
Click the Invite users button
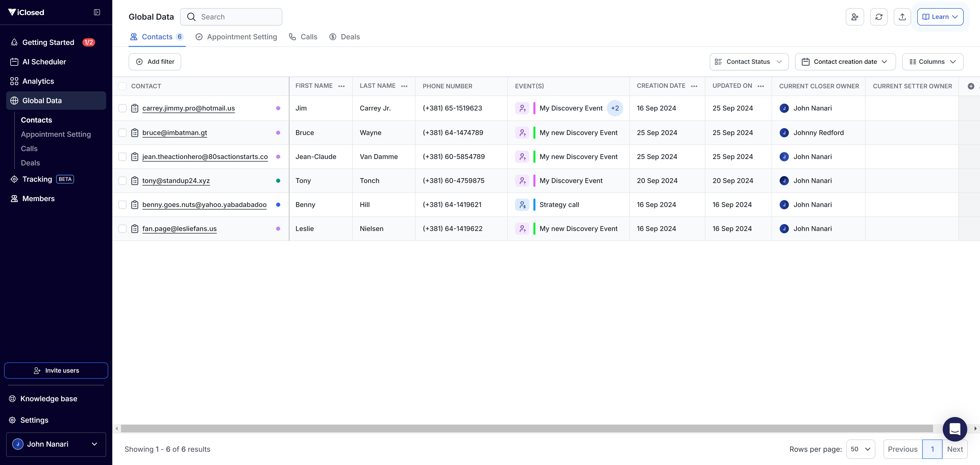(56, 370)
